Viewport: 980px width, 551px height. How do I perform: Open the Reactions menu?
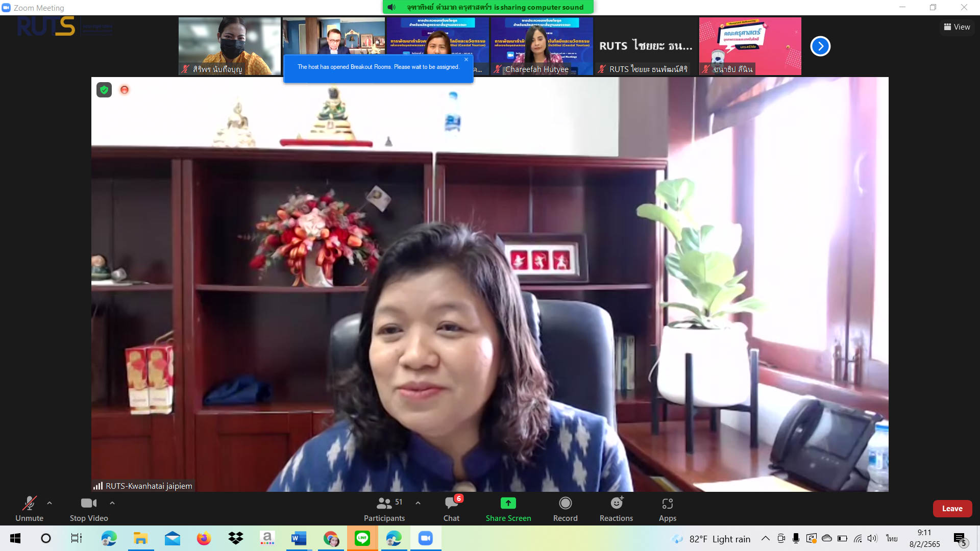click(616, 509)
